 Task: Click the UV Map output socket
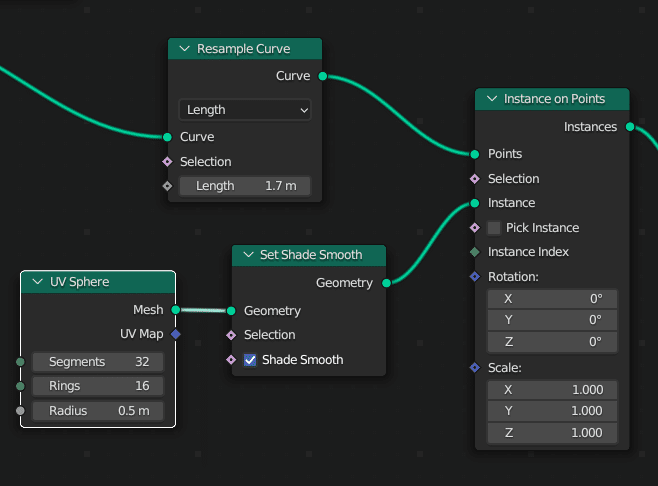tap(175, 334)
